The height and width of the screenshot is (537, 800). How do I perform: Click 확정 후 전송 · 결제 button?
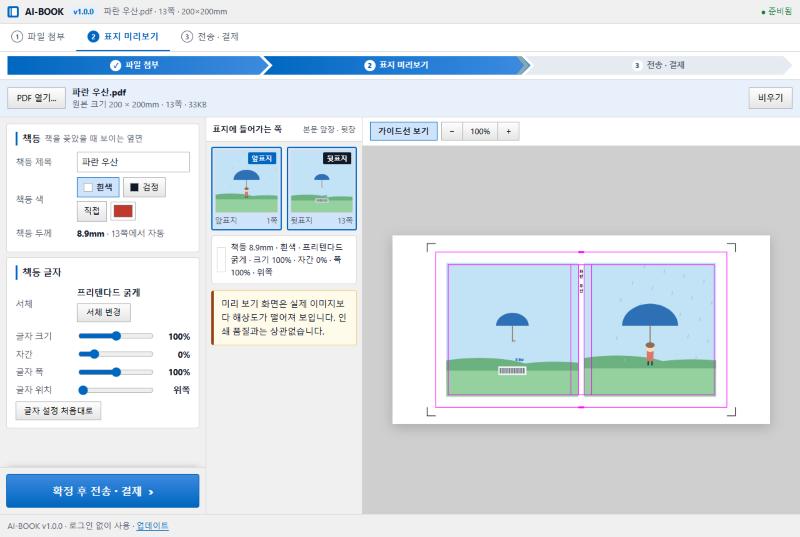point(103,491)
